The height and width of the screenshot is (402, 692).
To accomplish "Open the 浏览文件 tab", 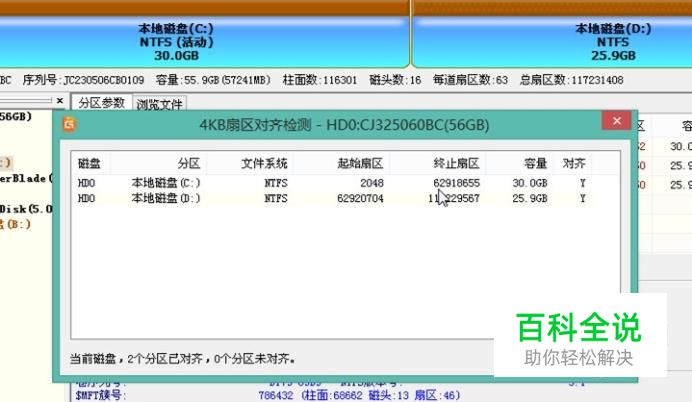I will (x=159, y=104).
